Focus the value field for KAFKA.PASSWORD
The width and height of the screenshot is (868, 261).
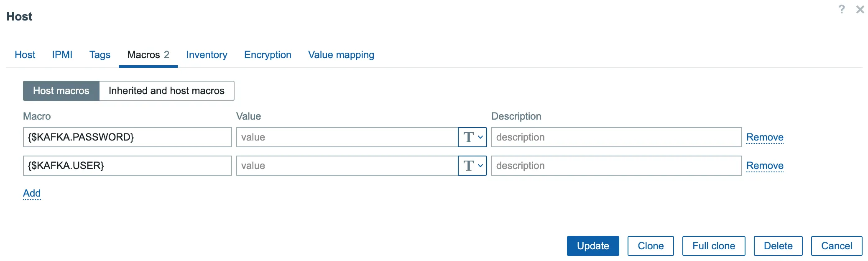click(347, 137)
